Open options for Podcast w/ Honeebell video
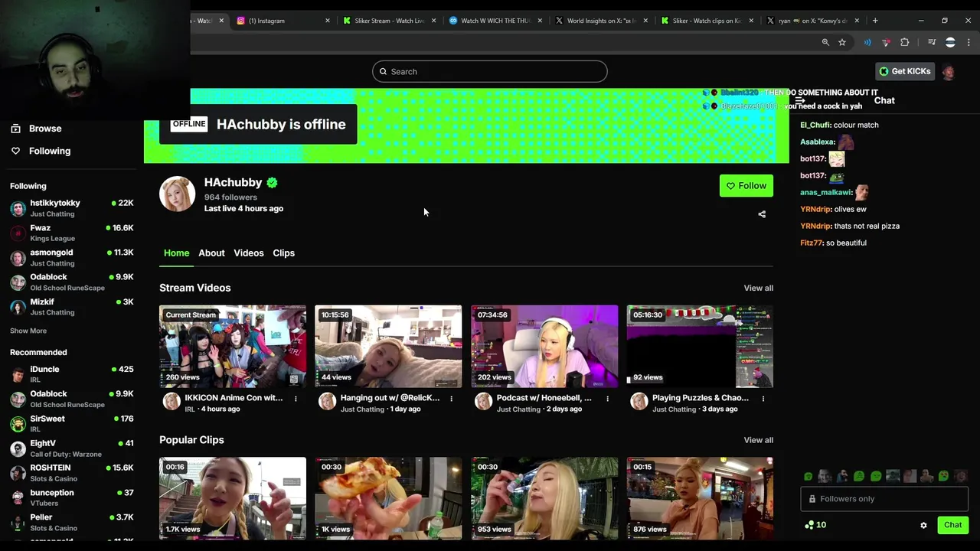Image resolution: width=980 pixels, height=551 pixels. 608,399
